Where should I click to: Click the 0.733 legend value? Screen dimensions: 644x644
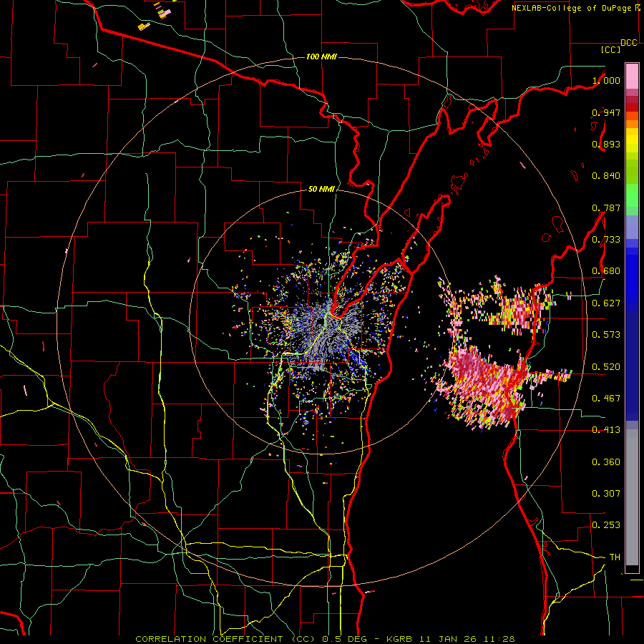tap(606, 240)
